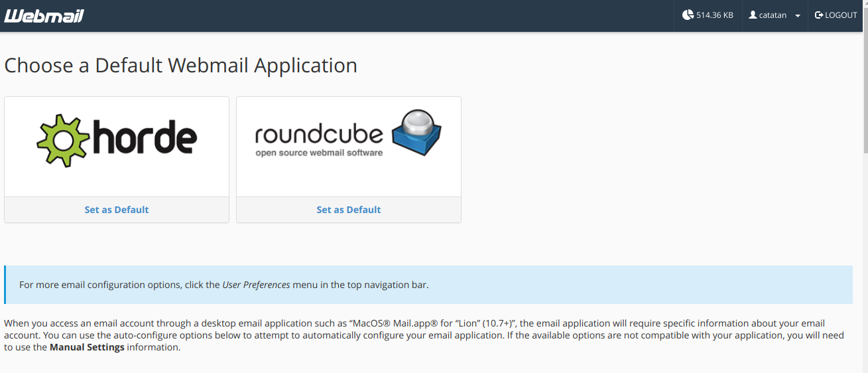Set Horde as default webmail
The height and width of the screenshot is (373, 868).
(x=117, y=210)
